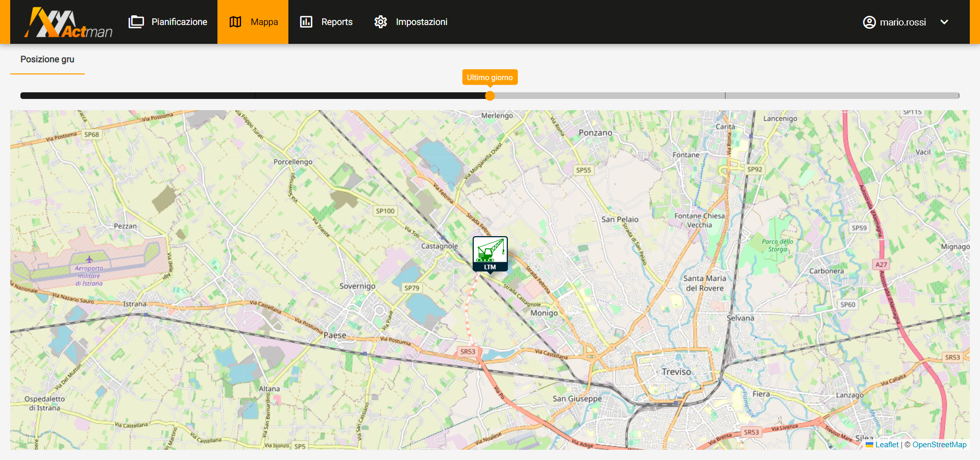Click the orange timeline slider handle
Image resolution: width=980 pixels, height=460 pixels.
pos(490,96)
